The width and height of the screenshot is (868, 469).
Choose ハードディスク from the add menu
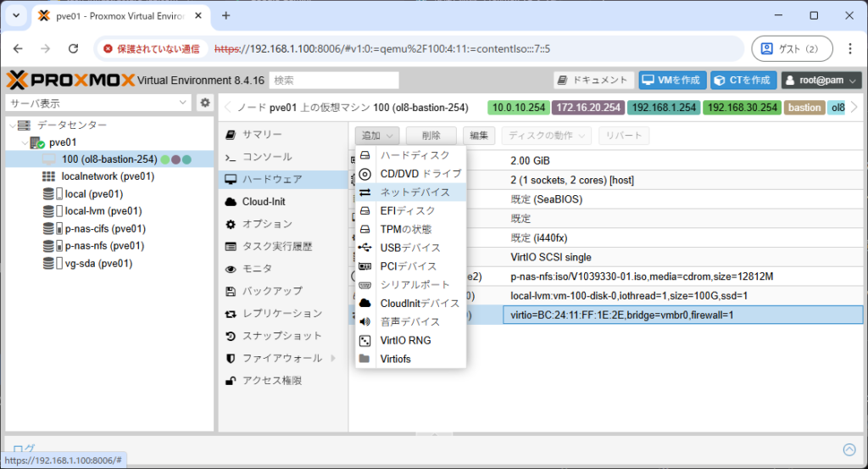[x=411, y=155]
